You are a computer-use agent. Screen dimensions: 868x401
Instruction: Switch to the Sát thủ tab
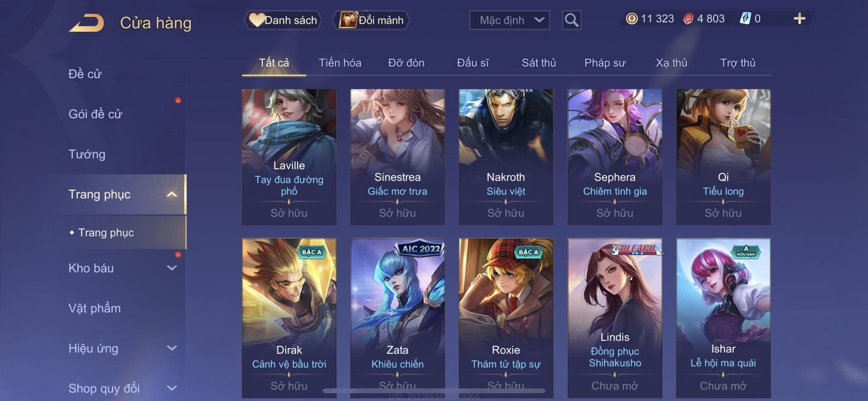click(539, 63)
